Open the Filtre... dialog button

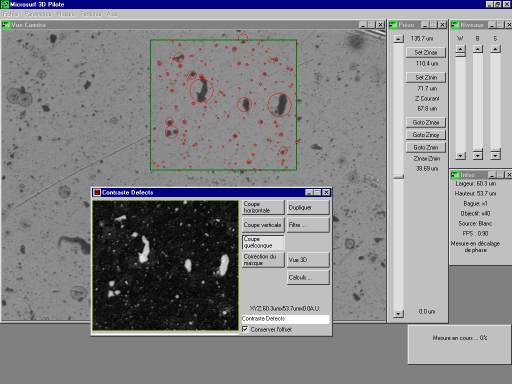tap(308, 225)
